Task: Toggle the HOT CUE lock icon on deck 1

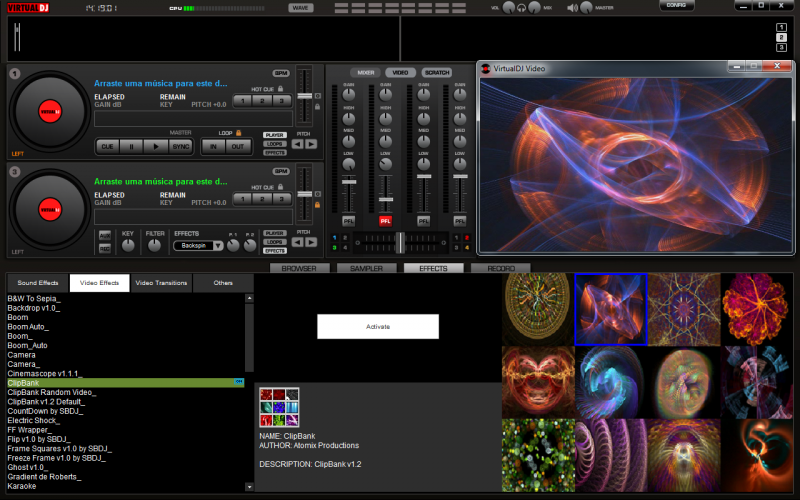Action: [281, 89]
